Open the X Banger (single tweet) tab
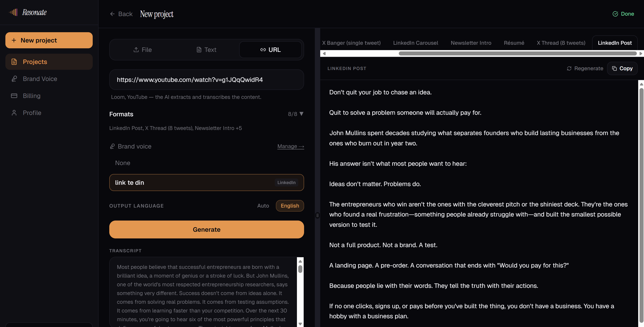This screenshot has height=327, width=644. (351, 43)
